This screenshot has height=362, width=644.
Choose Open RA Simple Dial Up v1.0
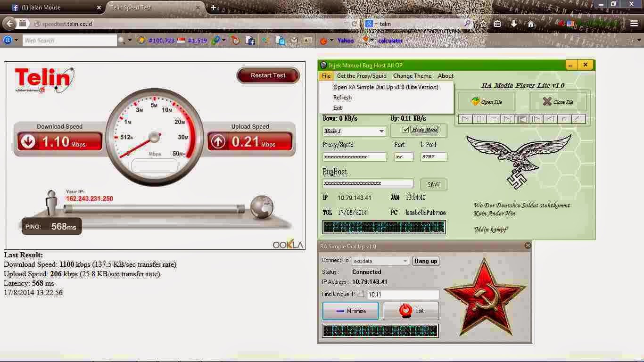pyautogui.click(x=386, y=87)
